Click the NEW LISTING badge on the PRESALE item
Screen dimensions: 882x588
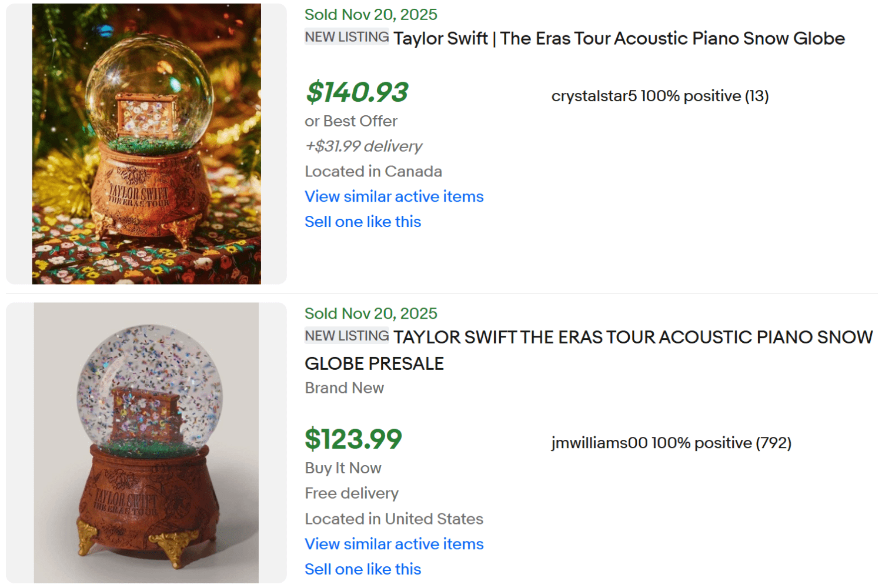346,335
